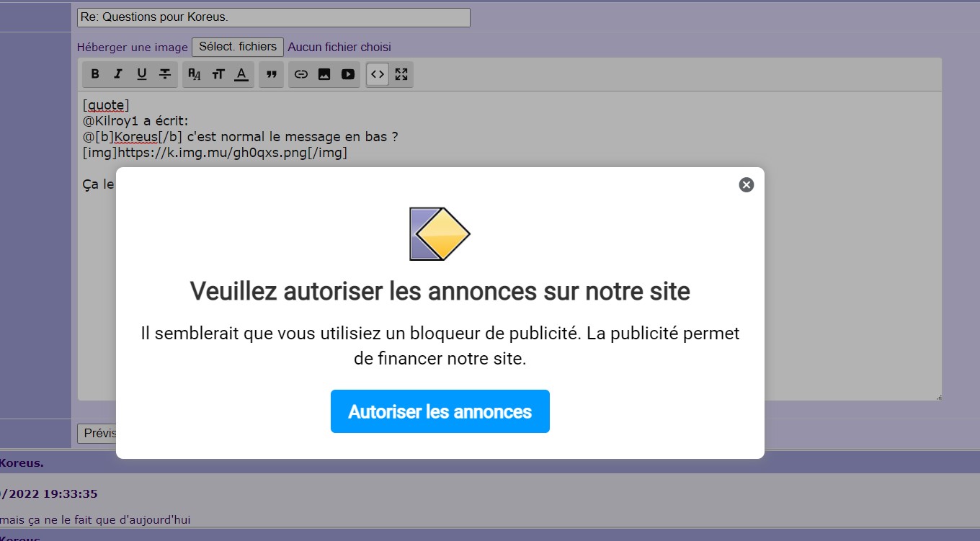Underline the selected text
Viewport: 980px width, 541px height.
pyautogui.click(x=142, y=74)
